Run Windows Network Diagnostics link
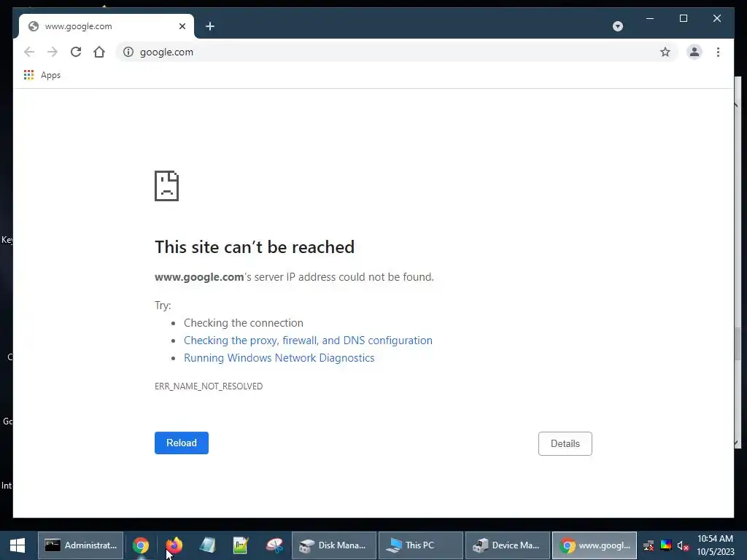 [x=279, y=358]
